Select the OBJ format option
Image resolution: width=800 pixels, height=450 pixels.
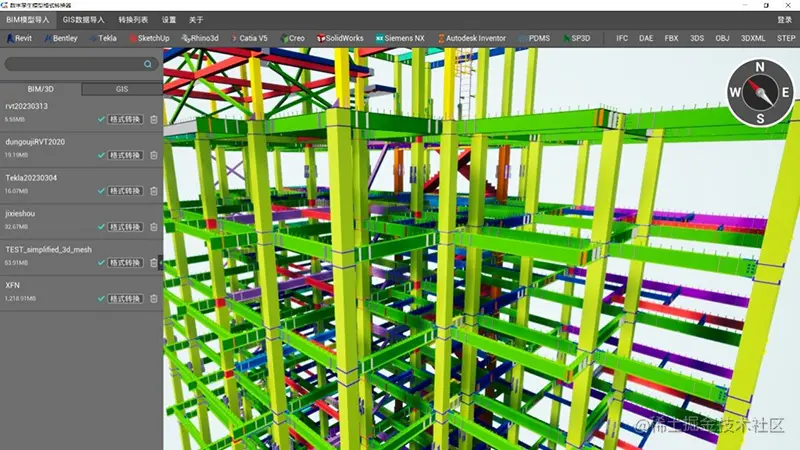point(722,38)
